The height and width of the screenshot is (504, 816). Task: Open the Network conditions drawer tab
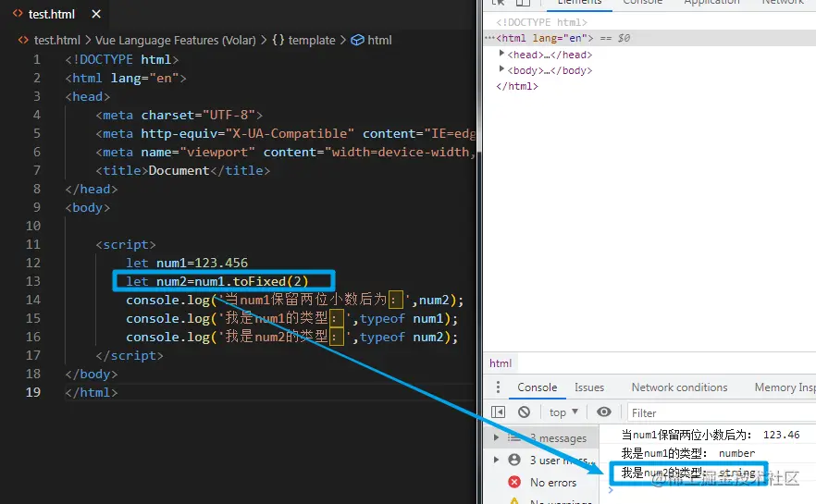[x=679, y=387]
